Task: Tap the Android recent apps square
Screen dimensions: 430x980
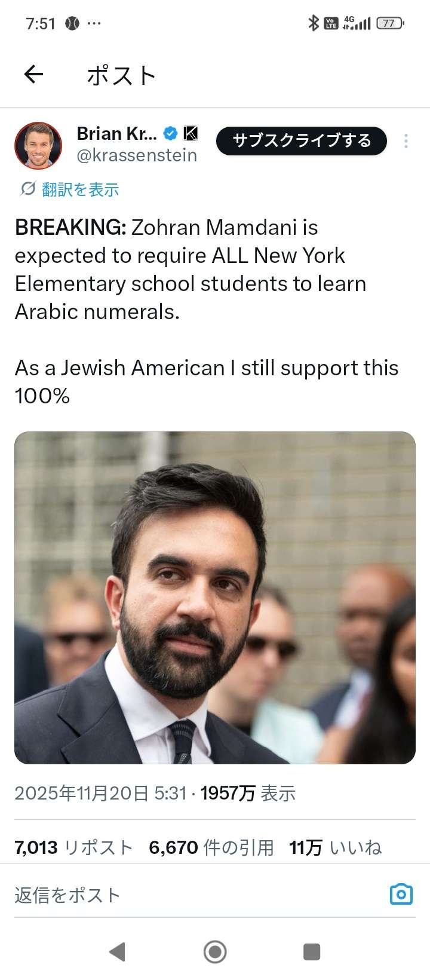Action: coord(312,951)
